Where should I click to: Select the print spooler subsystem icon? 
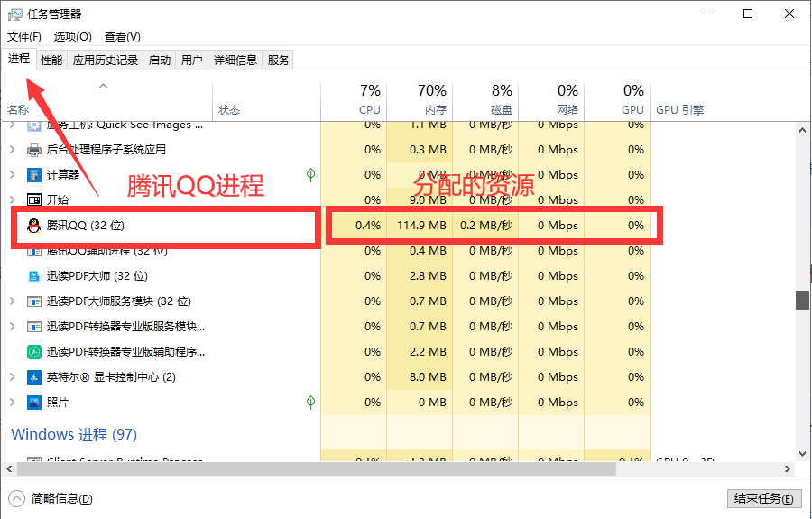coord(34,150)
